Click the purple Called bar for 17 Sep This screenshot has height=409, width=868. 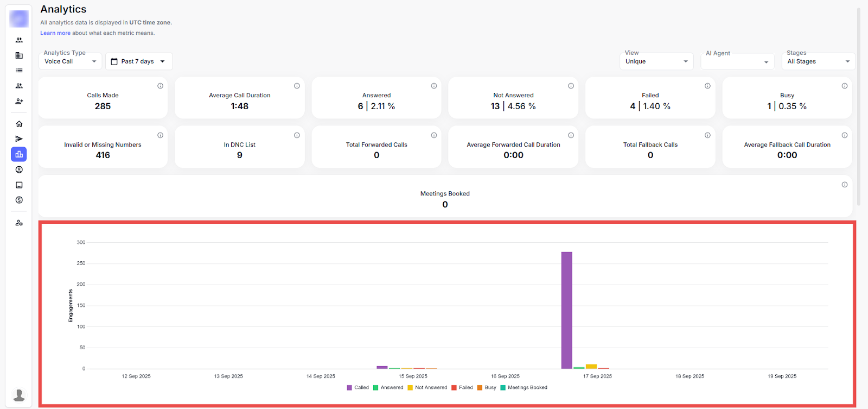click(566, 310)
